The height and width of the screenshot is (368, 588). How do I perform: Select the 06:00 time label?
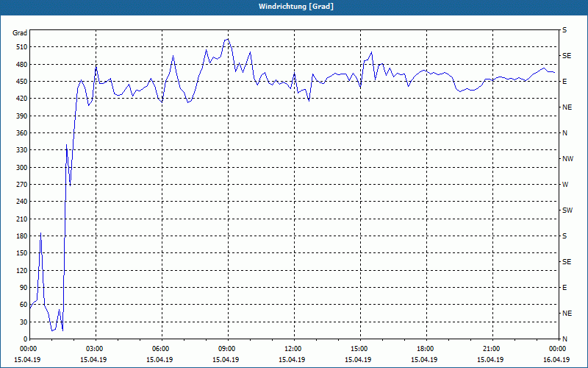coord(160,349)
